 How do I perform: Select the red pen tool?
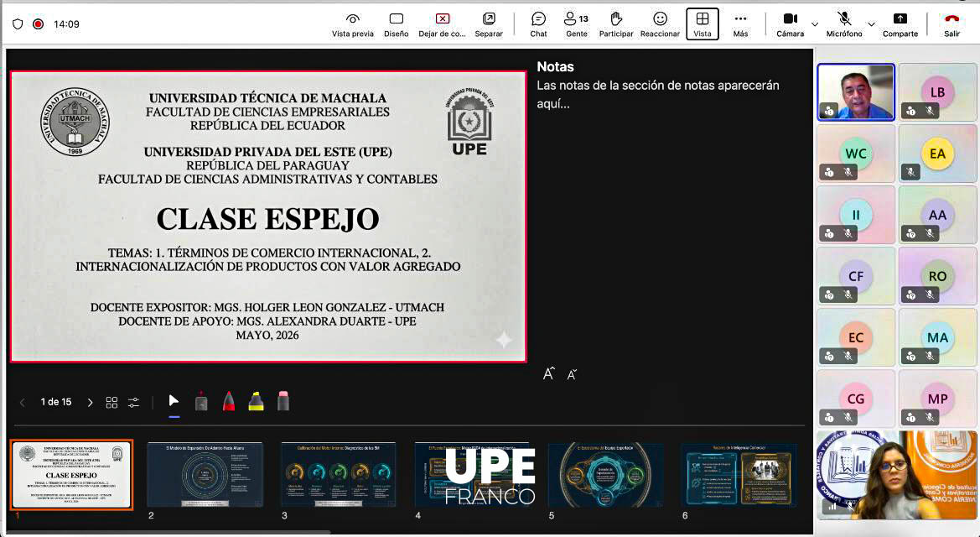pyautogui.click(x=229, y=401)
